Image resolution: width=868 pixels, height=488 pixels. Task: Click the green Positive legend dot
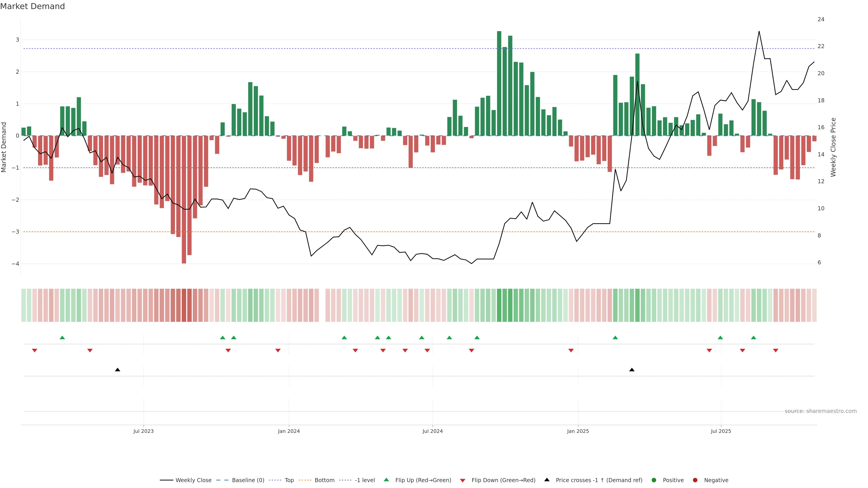654,480
